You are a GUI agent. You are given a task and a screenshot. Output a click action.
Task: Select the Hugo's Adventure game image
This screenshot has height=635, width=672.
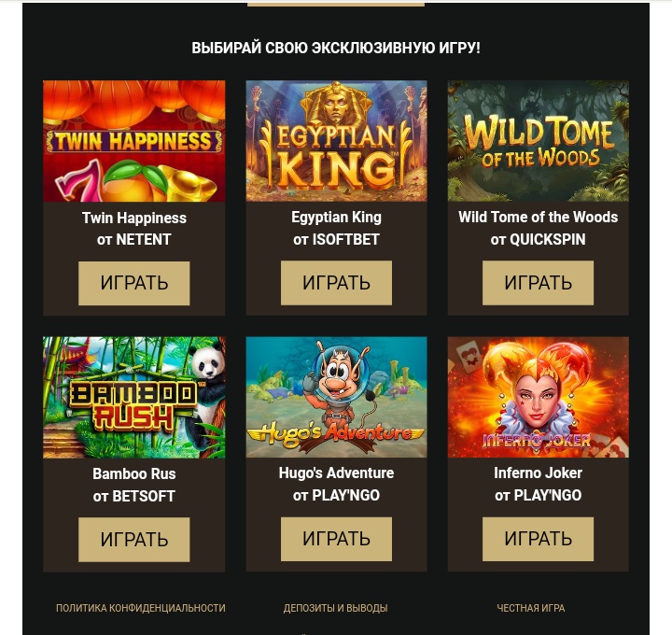336,398
